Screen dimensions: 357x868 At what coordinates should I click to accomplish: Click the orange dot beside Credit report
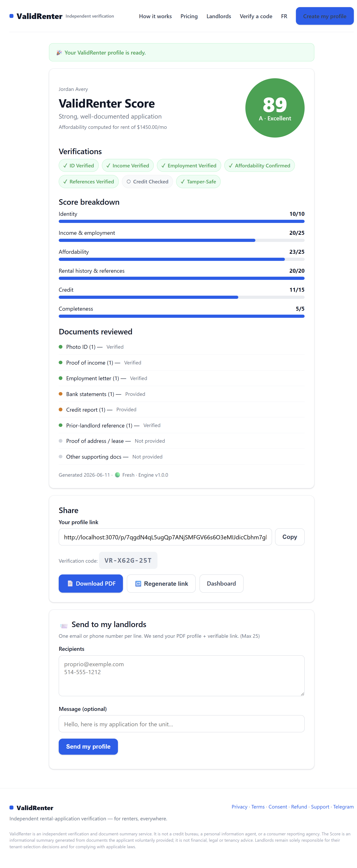[x=61, y=409]
